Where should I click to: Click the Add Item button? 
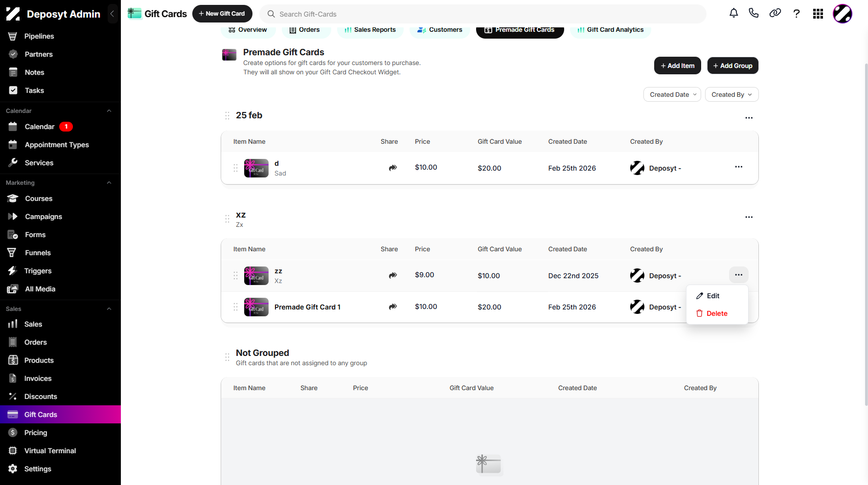click(677, 66)
